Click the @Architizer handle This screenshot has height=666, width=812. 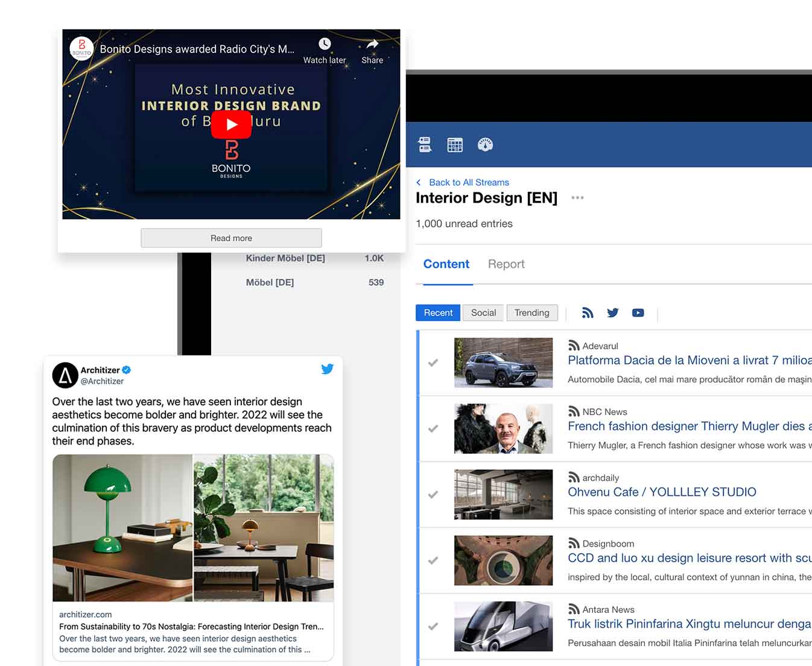coord(102,381)
